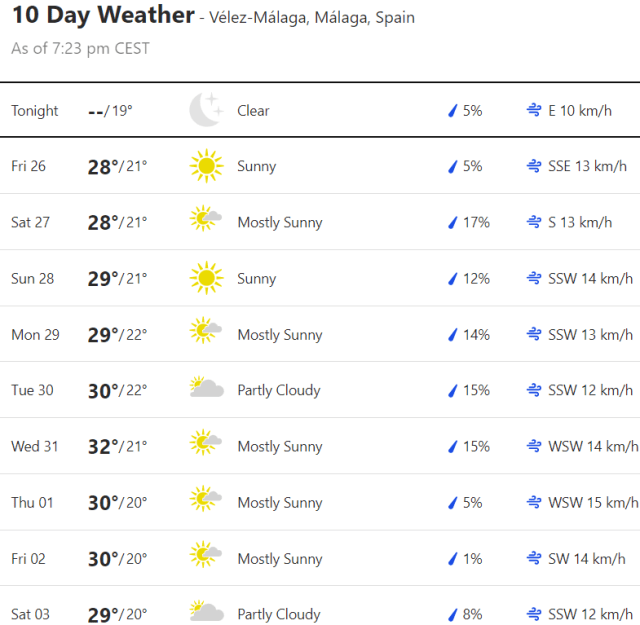Expand the Wed 31 forecast row
Screen dimensions: 640x625
[320, 447]
